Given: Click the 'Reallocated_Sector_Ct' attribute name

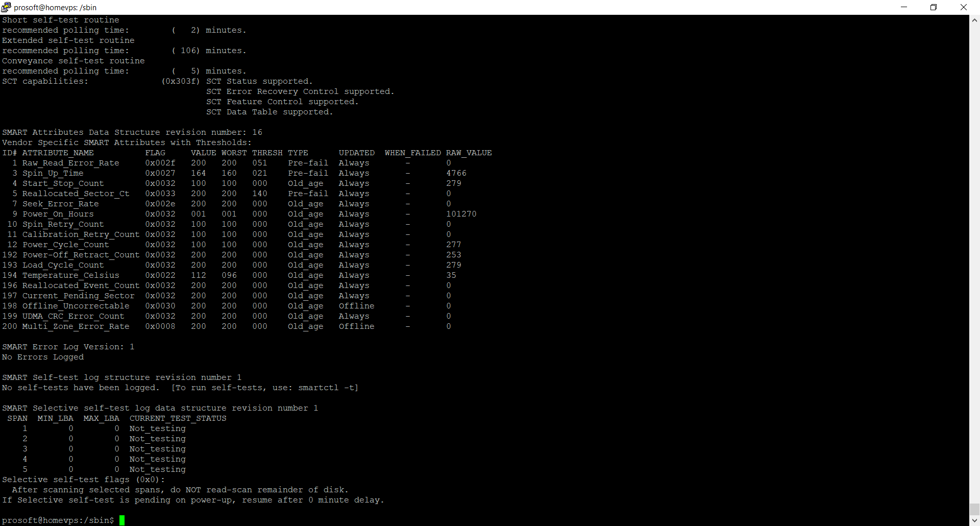Looking at the screenshot, I should coord(76,194).
